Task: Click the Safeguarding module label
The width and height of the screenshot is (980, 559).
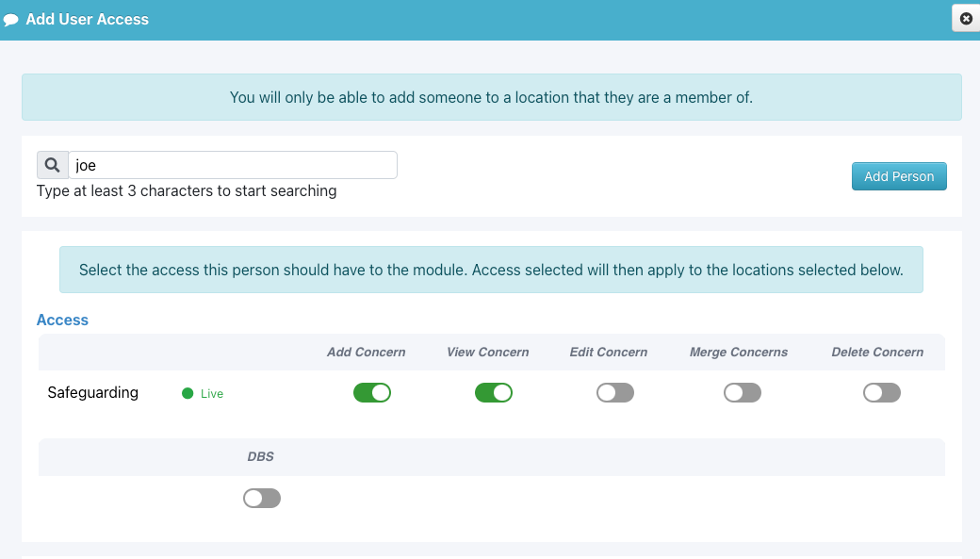Action: pyautogui.click(x=93, y=393)
